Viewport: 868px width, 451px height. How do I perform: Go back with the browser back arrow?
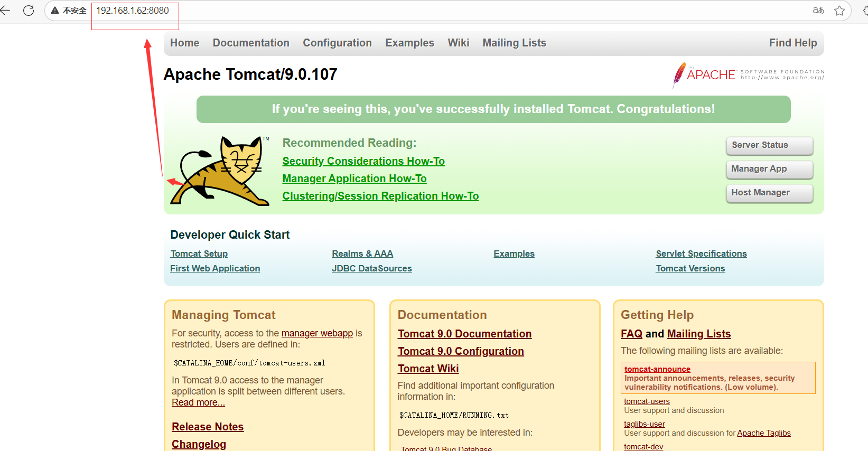click(x=5, y=11)
